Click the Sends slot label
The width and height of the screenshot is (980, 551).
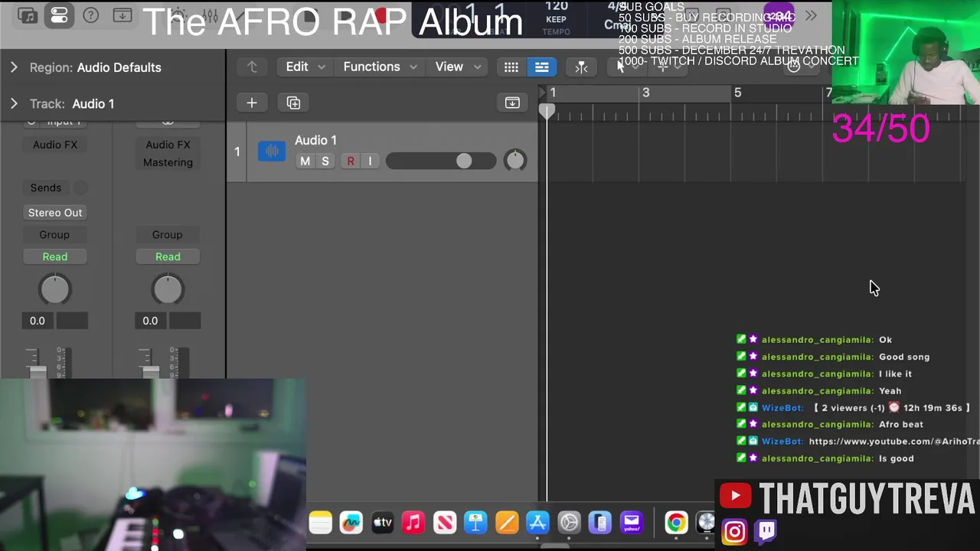[46, 187]
